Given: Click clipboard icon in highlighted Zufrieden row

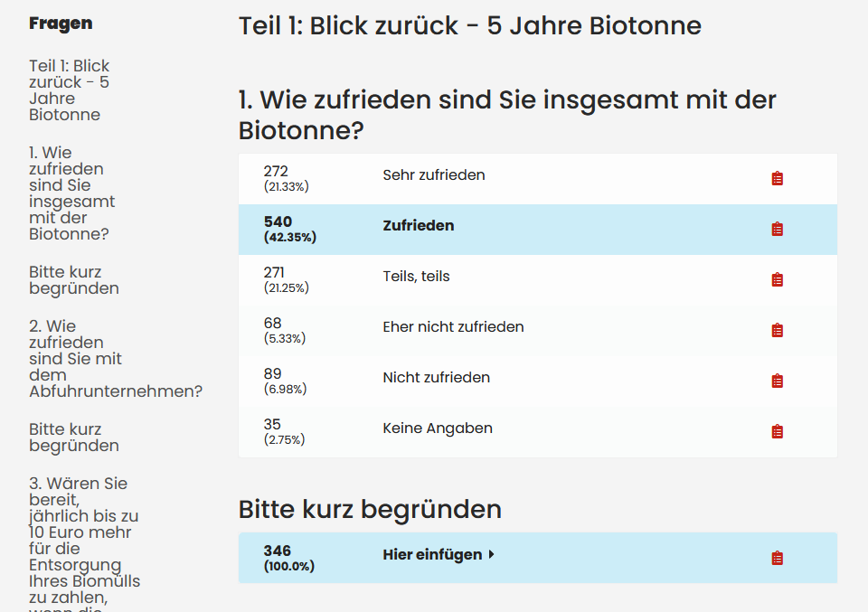Looking at the screenshot, I should (777, 230).
